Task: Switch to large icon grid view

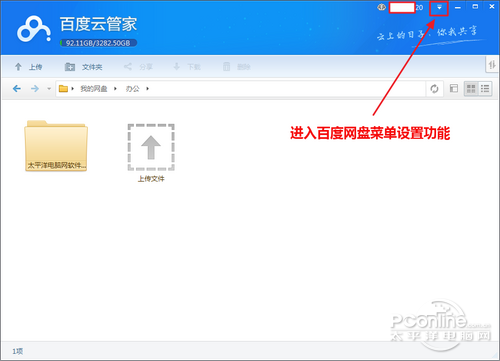Action: pyautogui.click(x=471, y=89)
